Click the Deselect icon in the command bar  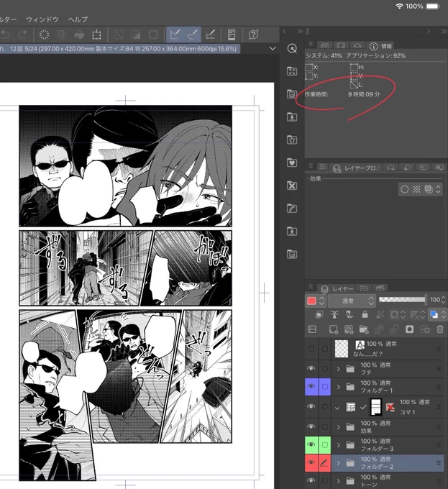118,35
